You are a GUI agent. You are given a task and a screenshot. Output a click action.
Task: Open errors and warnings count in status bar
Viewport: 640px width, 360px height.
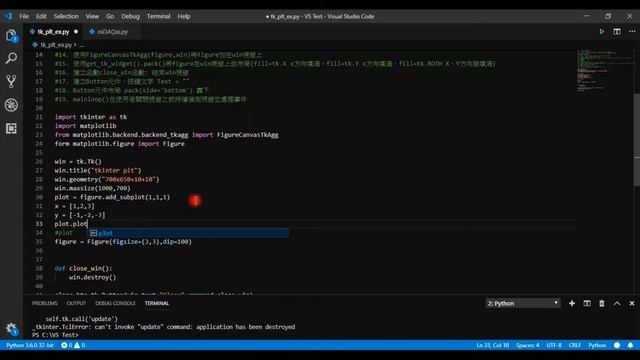[x=73, y=345]
